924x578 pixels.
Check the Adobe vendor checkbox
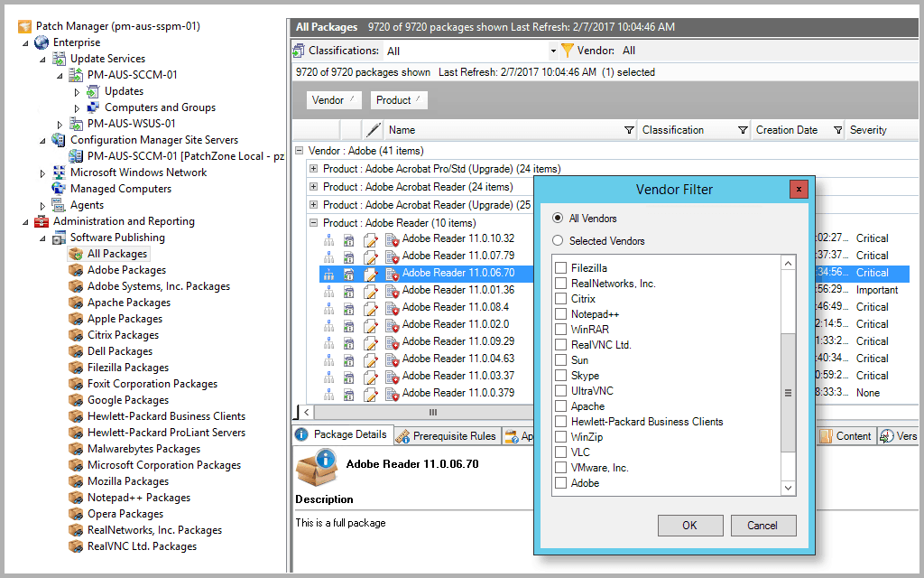(x=559, y=483)
